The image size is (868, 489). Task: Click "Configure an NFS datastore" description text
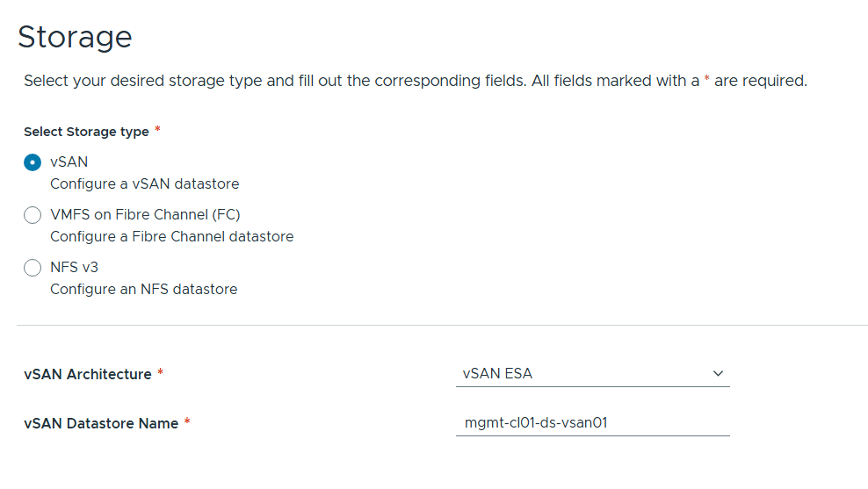(x=144, y=290)
